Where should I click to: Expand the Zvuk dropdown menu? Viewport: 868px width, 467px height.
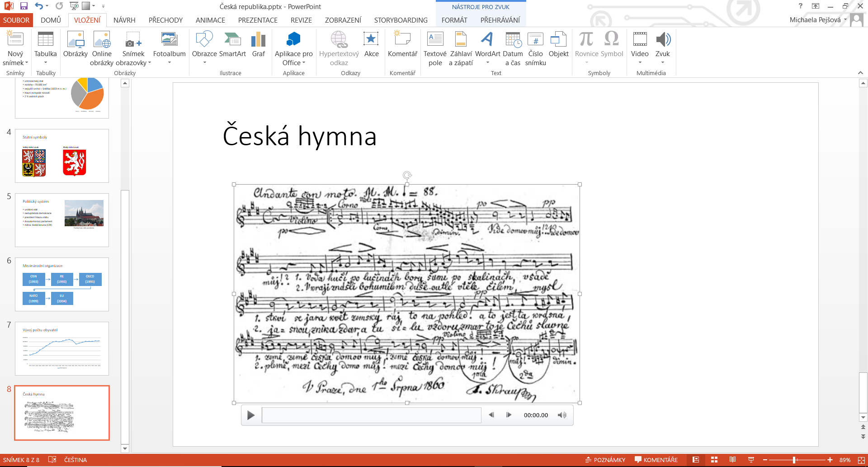[x=662, y=62]
